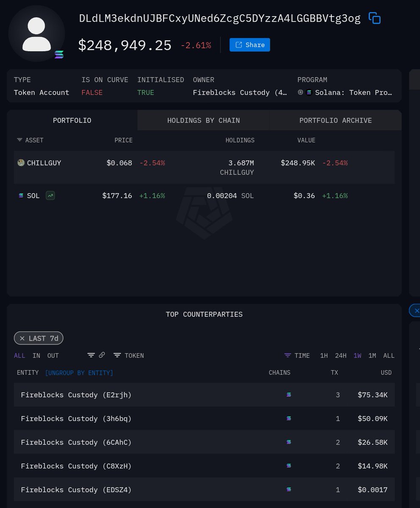Open the SOL price chart icon
This screenshot has height=508, width=420.
click(50, 196)
